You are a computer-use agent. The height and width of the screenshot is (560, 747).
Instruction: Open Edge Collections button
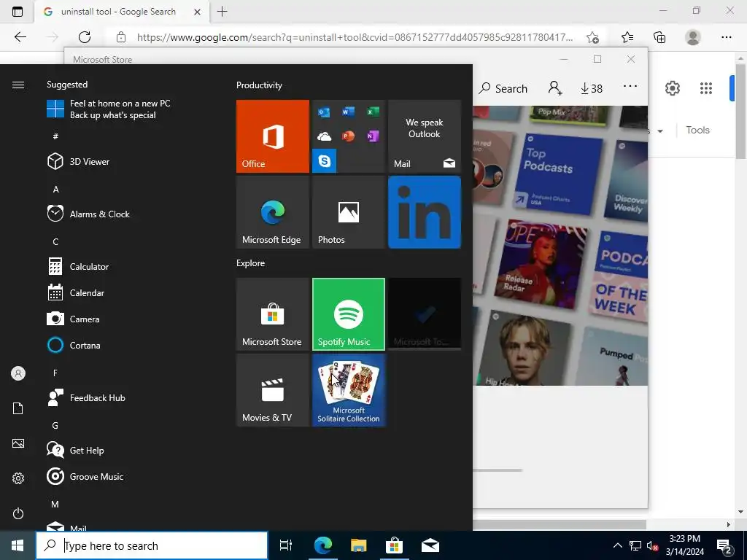(x=659, y=37)
